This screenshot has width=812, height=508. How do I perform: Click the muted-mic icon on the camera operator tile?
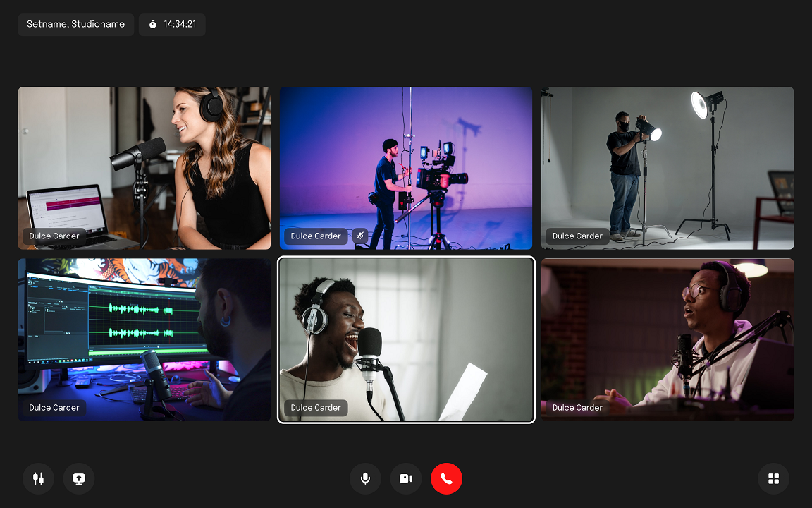coord(360,236)
